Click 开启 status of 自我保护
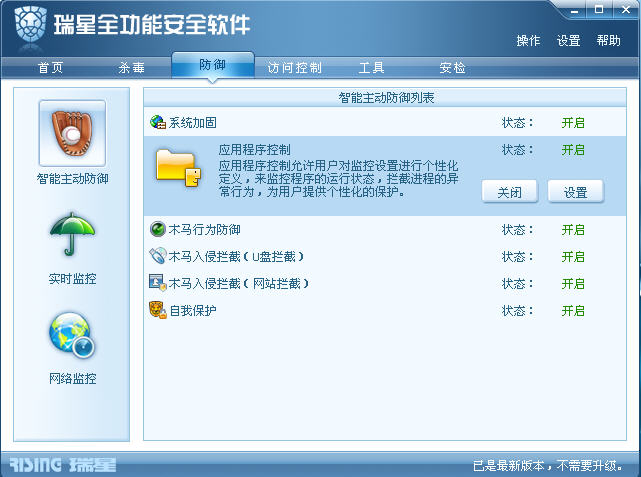Viewport: 641px width, 477px height. (x=573, y=311)
